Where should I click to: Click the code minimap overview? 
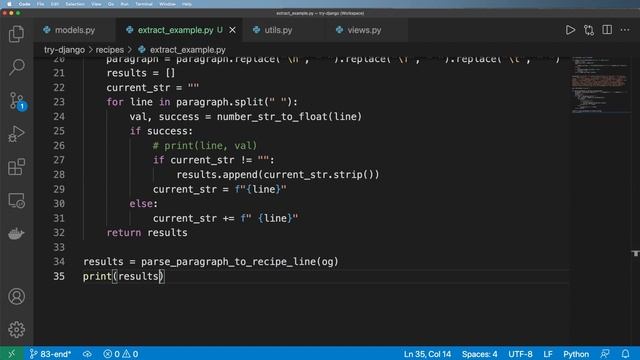(600, 85)
